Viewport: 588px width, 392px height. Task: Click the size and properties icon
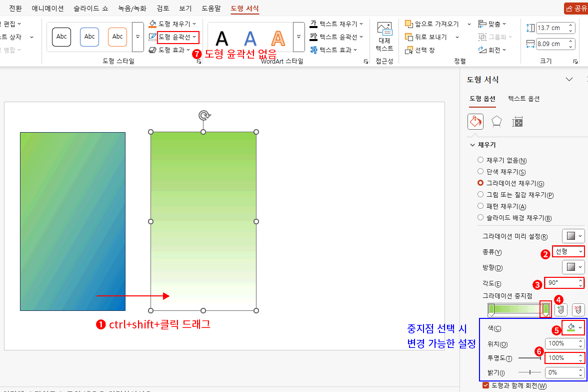(x=518, y=121)
